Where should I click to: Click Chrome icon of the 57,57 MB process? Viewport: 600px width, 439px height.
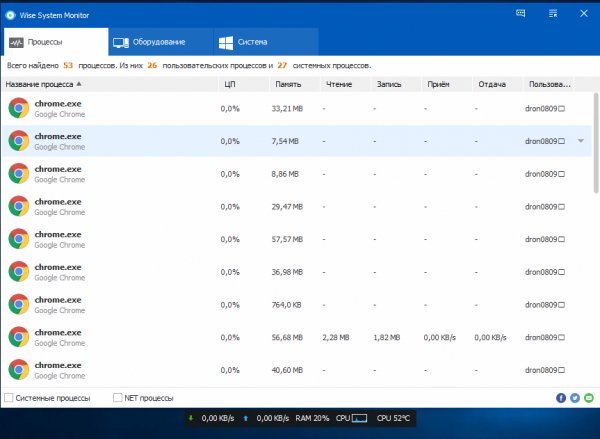coord(19,239)
